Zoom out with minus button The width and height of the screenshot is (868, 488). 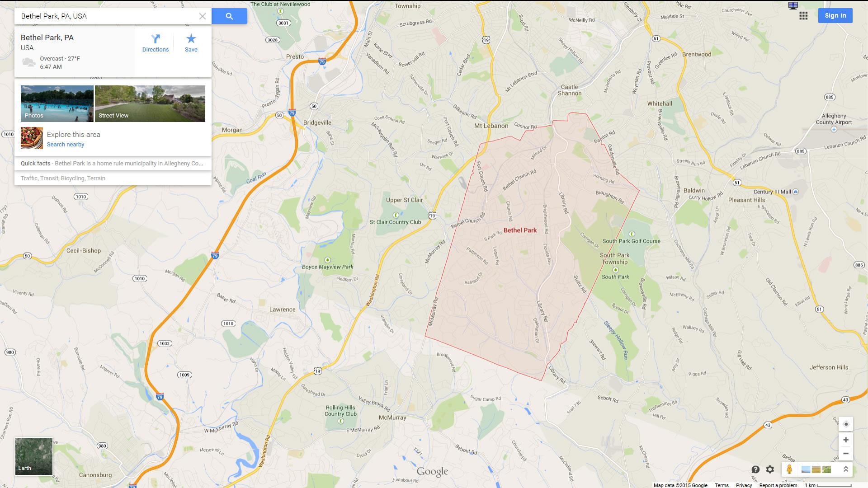[846, 454]
